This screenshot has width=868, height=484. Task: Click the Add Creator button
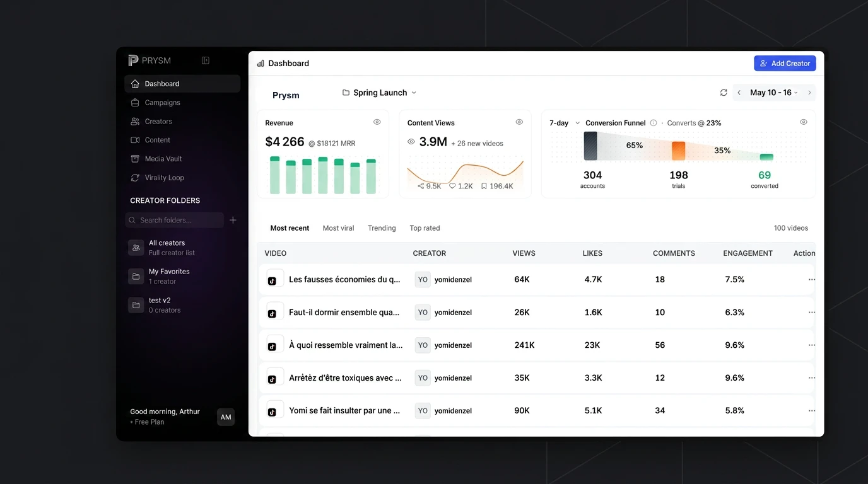[785, 64]
